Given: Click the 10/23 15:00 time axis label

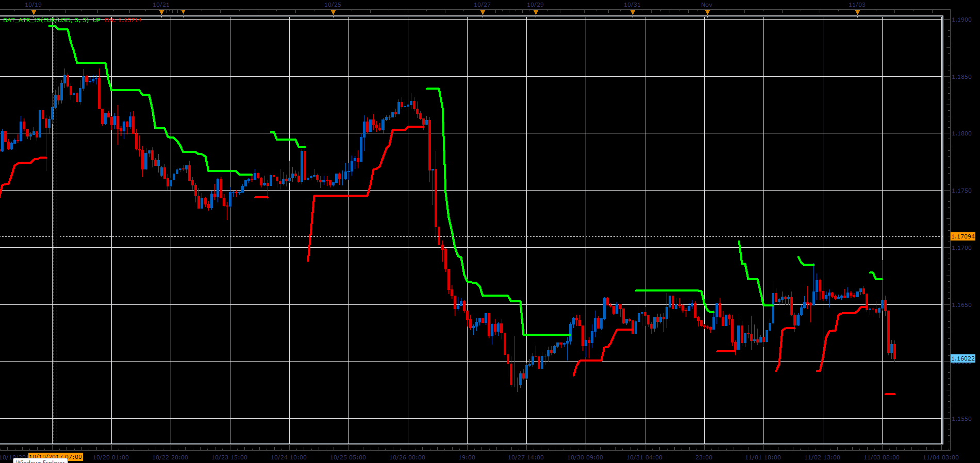Looking at the screenshot, I should 229,457.
